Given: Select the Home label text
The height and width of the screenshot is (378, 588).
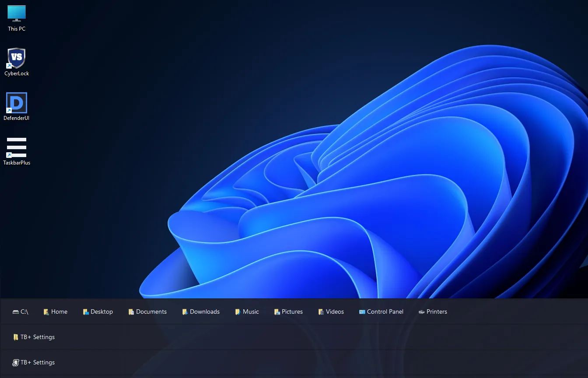Looking at the screenshot, I should point(59,311).
